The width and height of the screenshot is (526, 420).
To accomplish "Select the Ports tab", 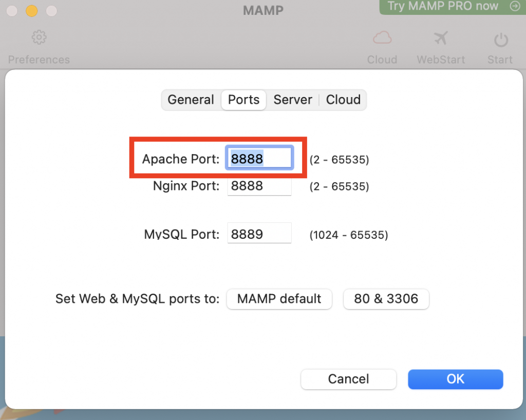I will point(243,100).
